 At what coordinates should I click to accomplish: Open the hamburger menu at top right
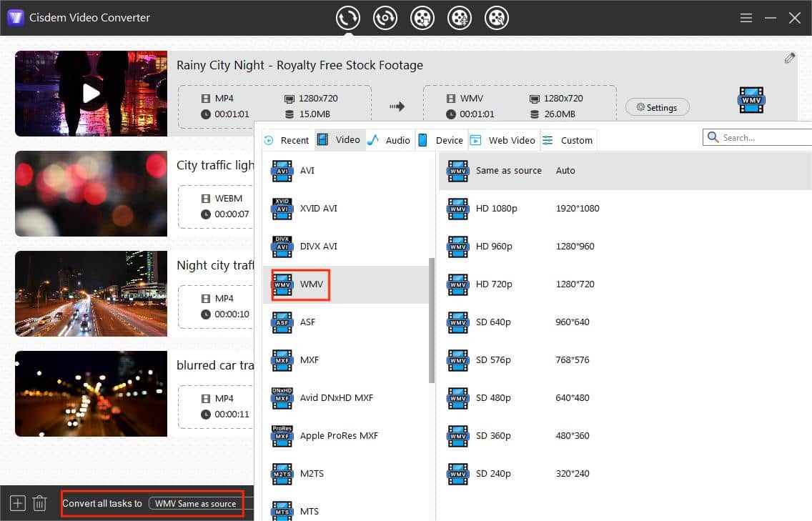point(746,18)
